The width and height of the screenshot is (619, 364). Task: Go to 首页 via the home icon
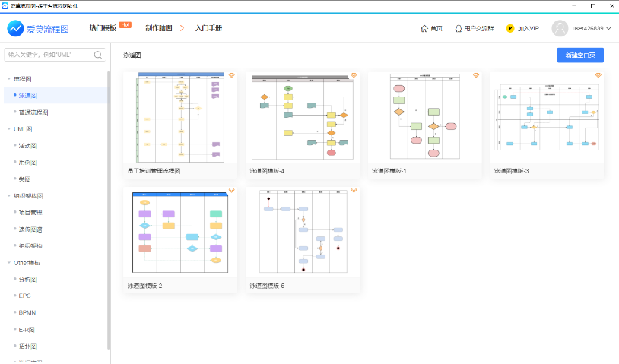[x=424, y=28]
